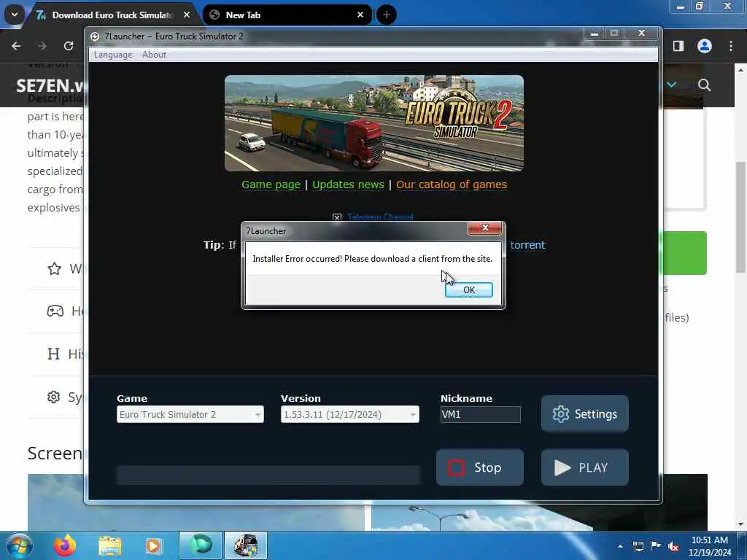Switch to the New Tab browser tab

[x=286, y=15]
